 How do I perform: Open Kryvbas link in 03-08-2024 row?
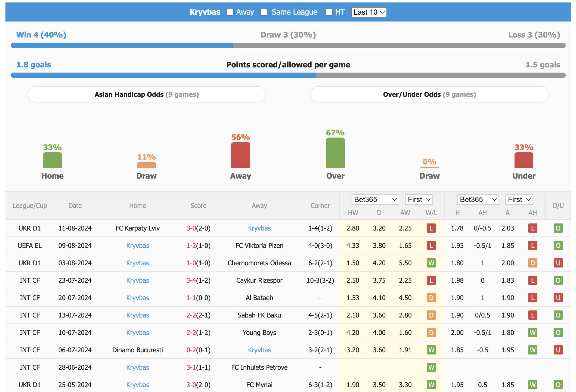click(138, 263)
